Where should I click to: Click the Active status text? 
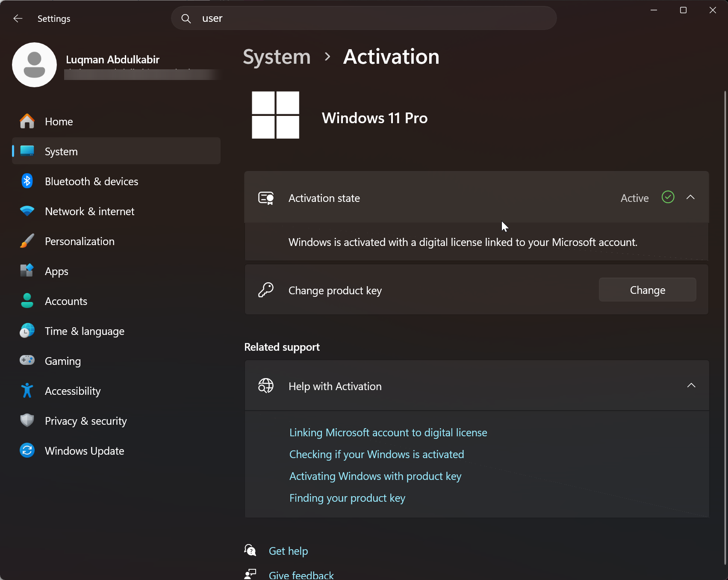tap(634, 198)
